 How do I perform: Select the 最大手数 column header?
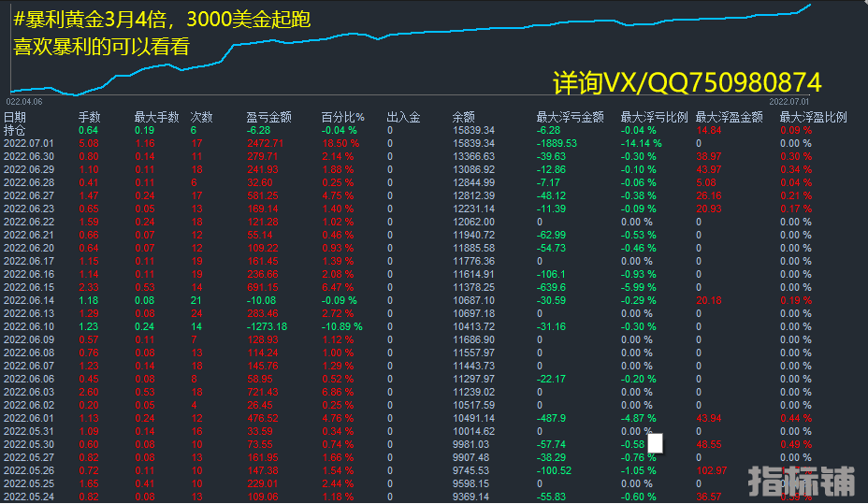(x=156, y=117)
